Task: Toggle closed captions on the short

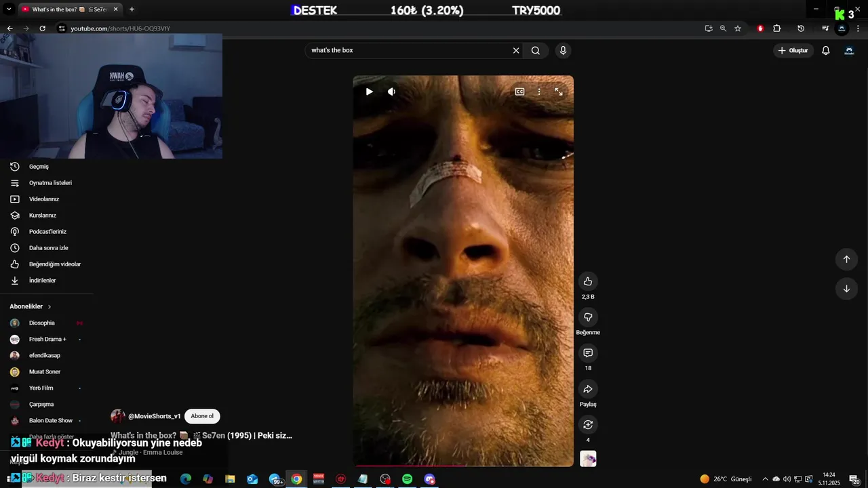Action: (519, 91)
